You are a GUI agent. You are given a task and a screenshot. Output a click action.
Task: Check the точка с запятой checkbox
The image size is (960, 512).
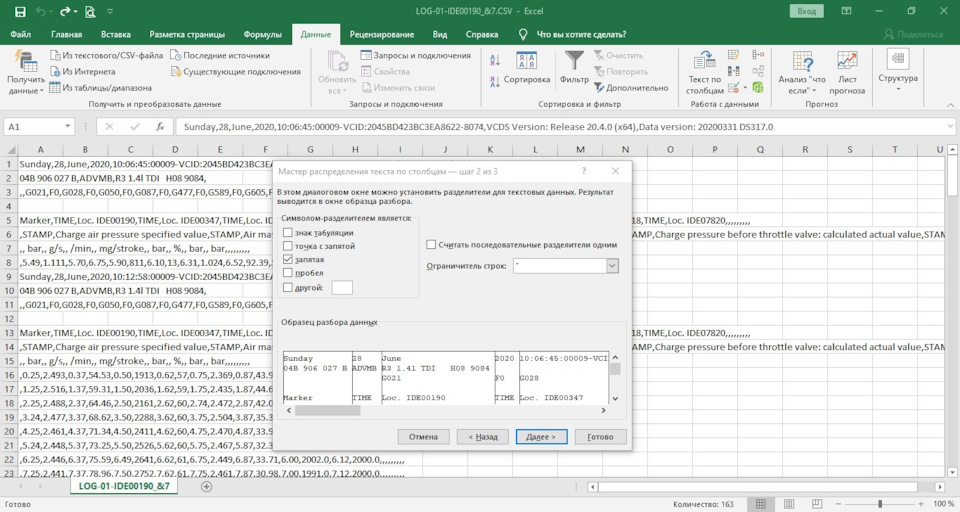coord(288,246)
